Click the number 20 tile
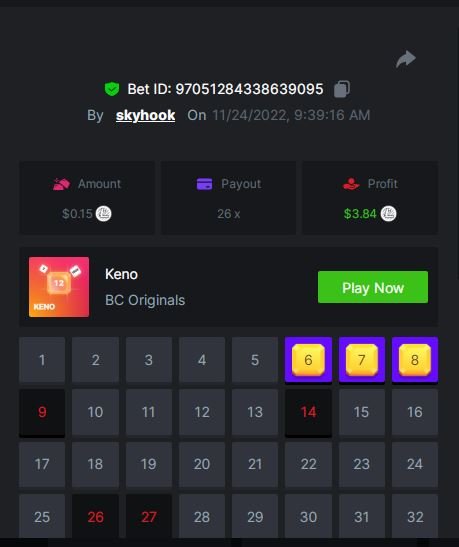 [x=202, y=464]
